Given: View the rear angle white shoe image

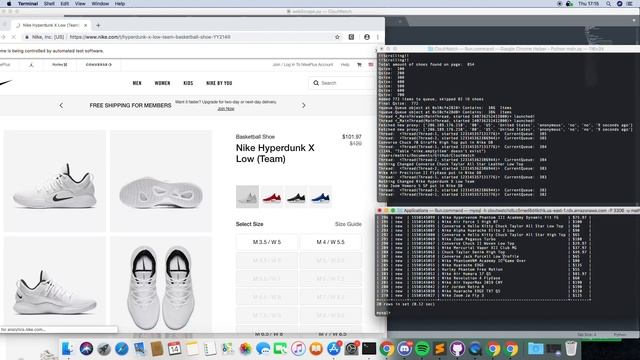Looking at the screenshot, I should (55, 286).
